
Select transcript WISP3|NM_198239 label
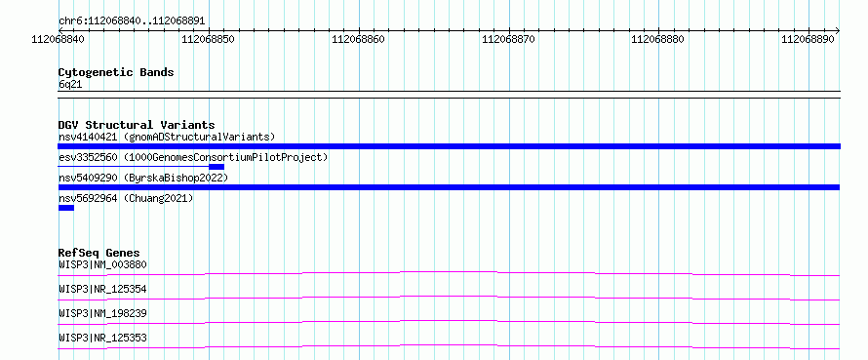[102, 313]
